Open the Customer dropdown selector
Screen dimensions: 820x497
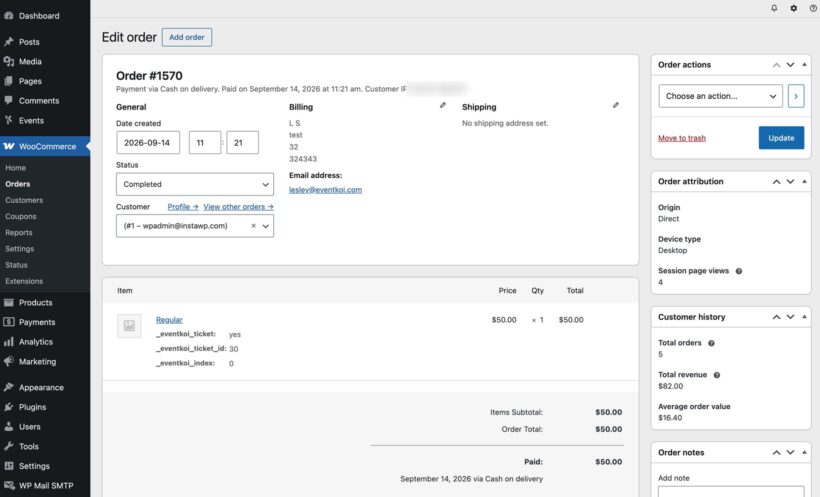click(195, 226)
